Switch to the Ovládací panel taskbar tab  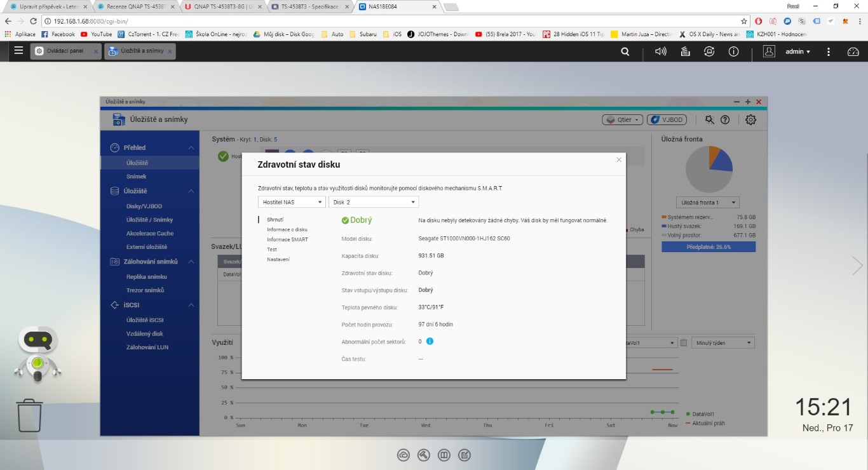[x=65, y=51]
